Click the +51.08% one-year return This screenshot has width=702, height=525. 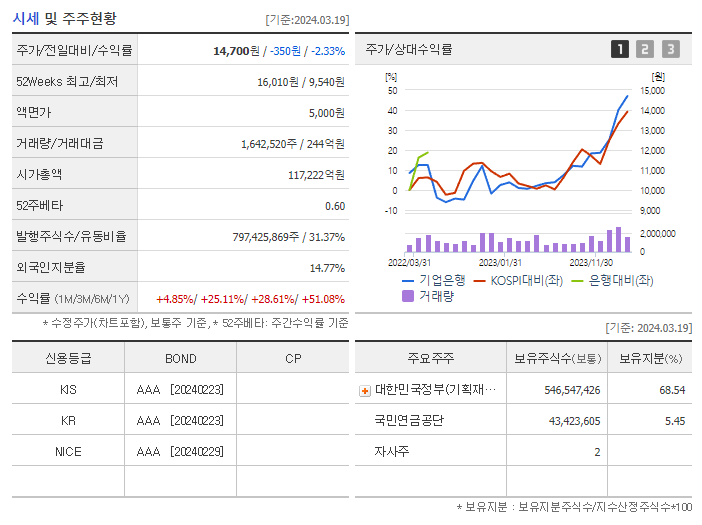[x=323, y=299]
